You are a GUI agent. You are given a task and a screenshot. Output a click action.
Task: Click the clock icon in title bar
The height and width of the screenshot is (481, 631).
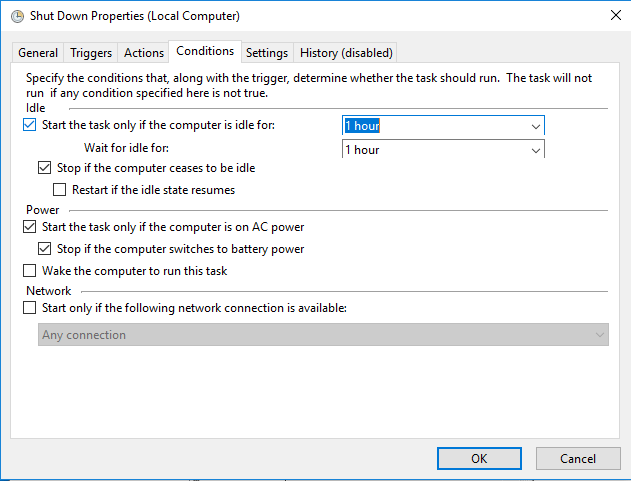[17, 16]
